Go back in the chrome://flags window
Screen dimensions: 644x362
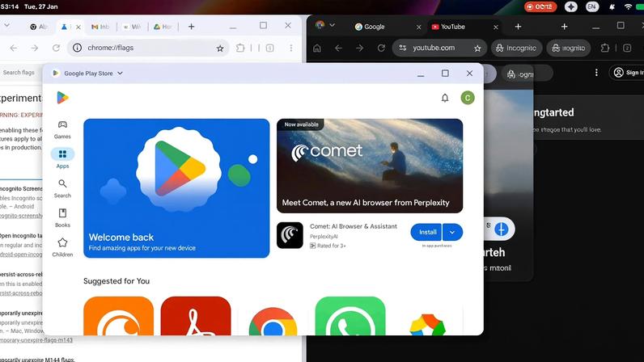coord(14,48)
